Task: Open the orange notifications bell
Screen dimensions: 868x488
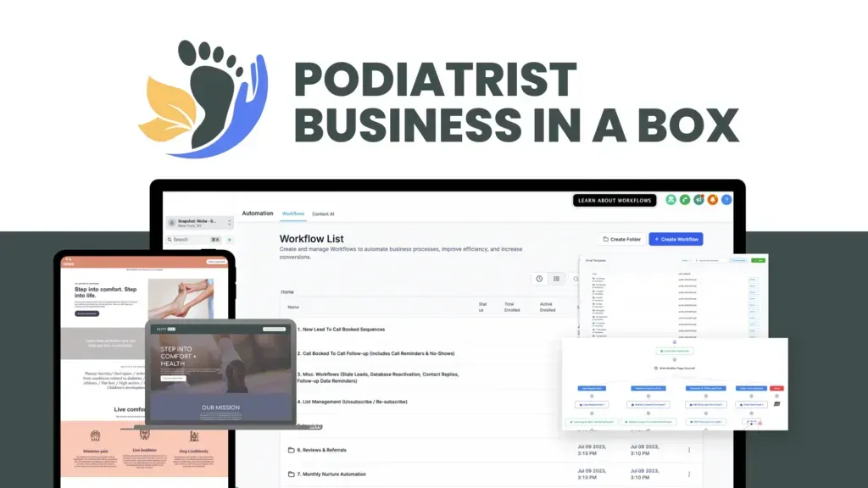Action: (x=712, y=200)
